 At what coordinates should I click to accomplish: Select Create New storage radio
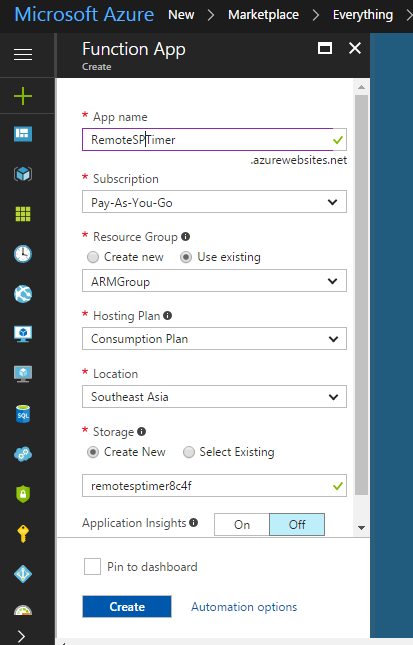tap(93, 452)
